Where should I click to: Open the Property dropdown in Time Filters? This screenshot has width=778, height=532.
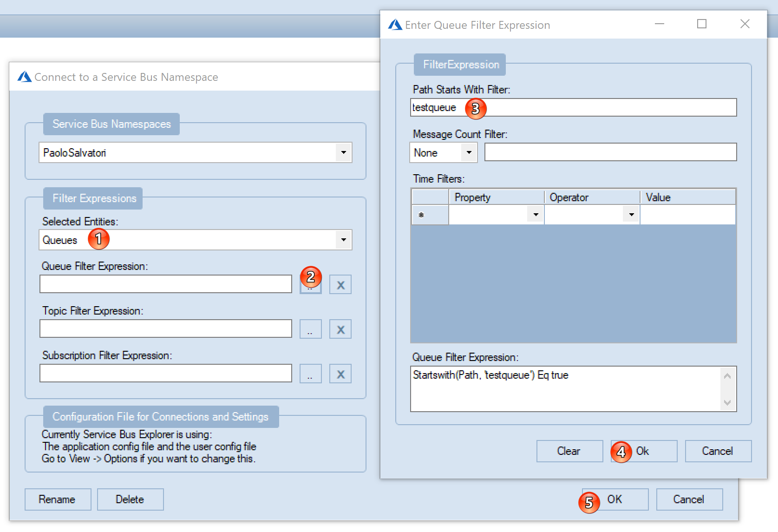535,214
